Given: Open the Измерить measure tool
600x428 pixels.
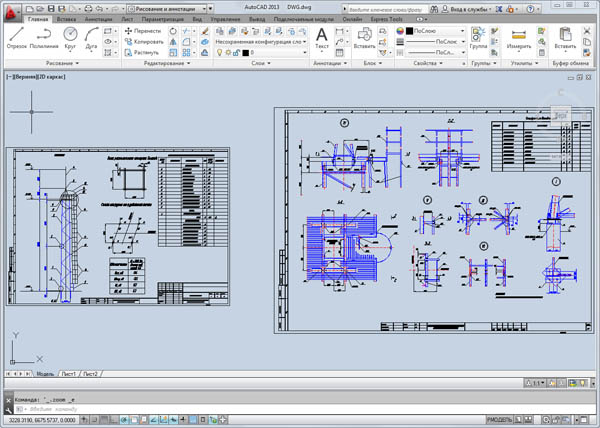Looking at the screenshot, I should 519,37.
